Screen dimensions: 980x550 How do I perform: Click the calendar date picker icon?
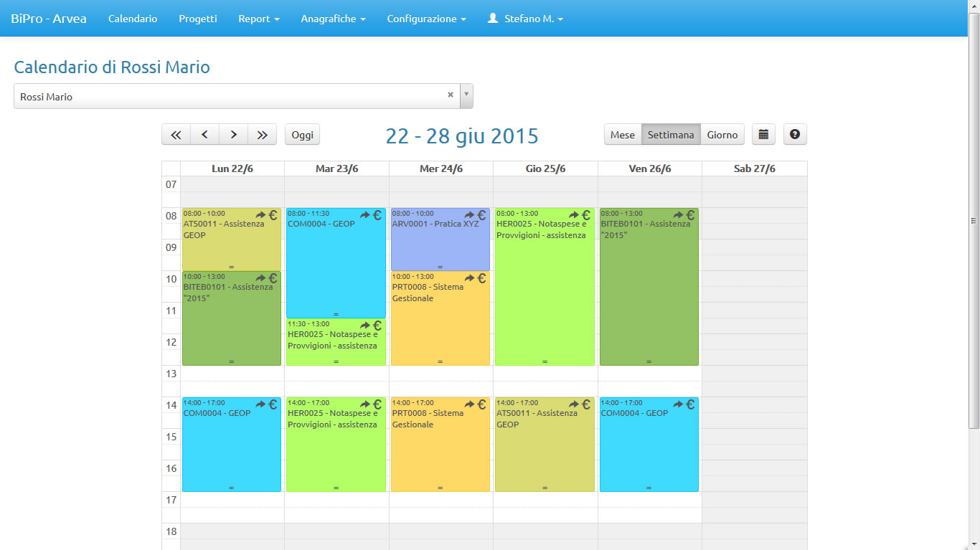(763, 135)
